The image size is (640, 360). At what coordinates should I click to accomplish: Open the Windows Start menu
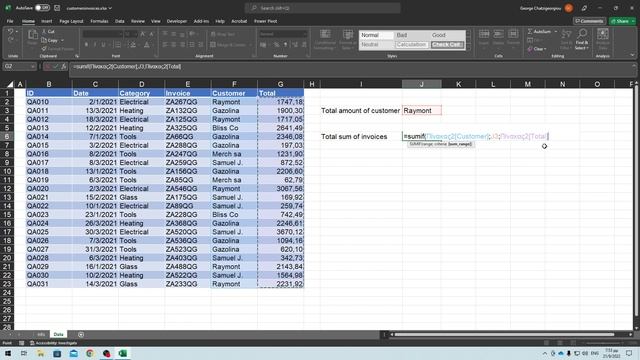(x=8, y=353)
